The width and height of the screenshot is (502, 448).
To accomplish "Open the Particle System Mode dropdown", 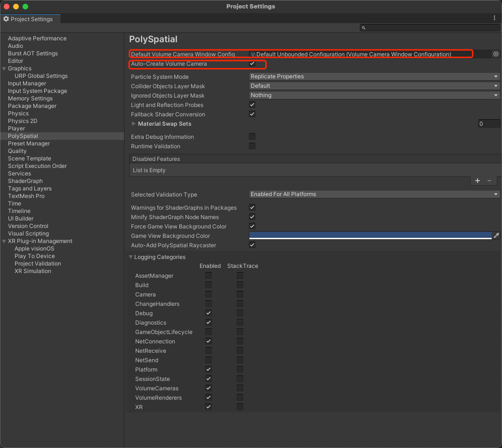I will click(x=374, y=76).
